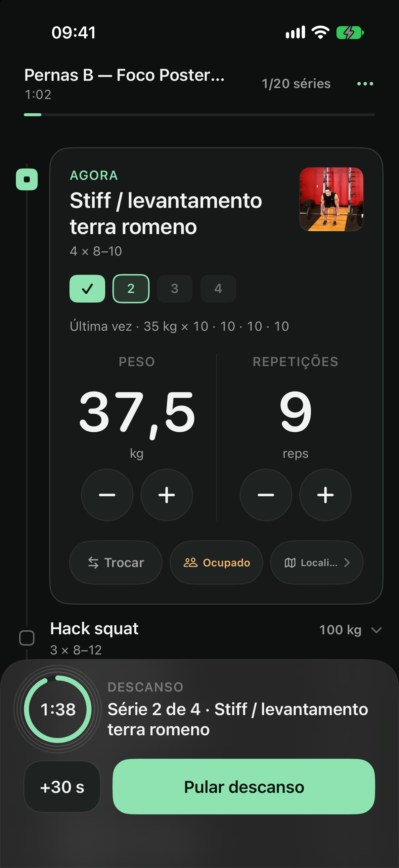The height and width of the screenshot is (868, 399).
Task: Tap Pular descanso to skip rest
Action: coord(244,787)
